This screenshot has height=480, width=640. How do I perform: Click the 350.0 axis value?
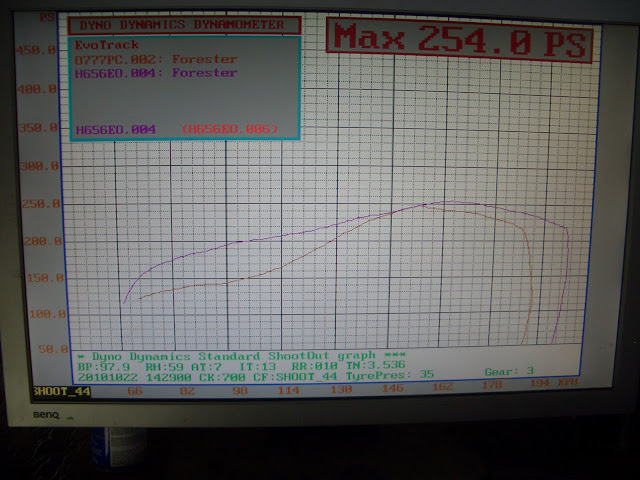[39, 128]
